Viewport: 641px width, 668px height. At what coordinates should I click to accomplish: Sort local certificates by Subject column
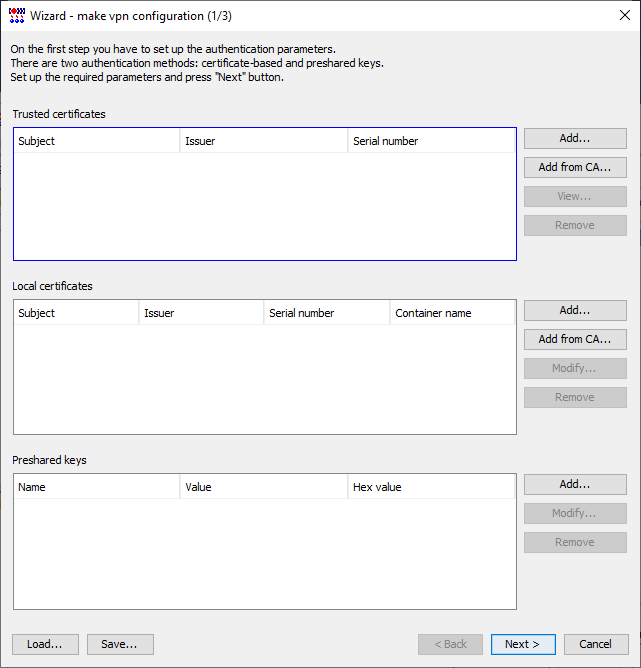point(76,313)
